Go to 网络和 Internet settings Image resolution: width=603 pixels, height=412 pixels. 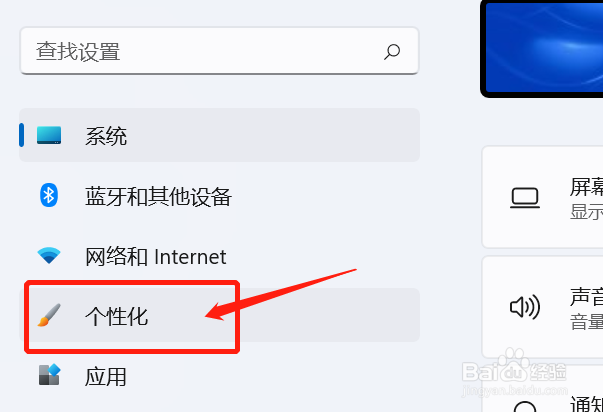point(219,256)
